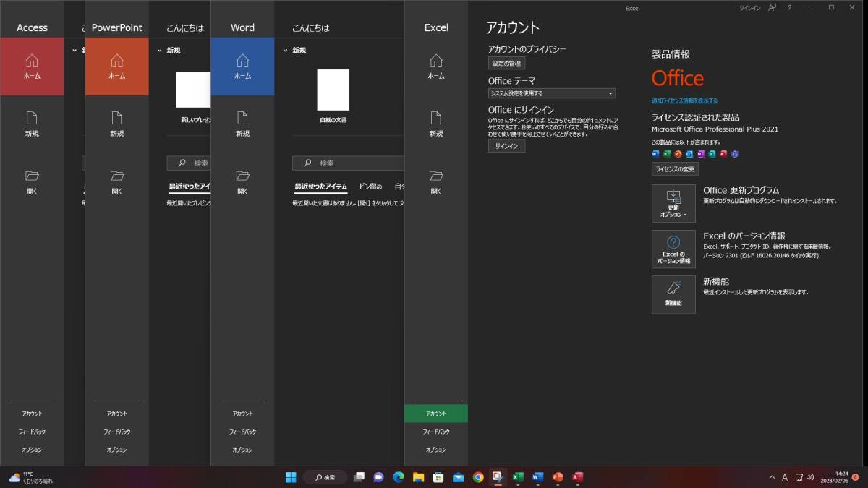Click the Excel title bar feedback person icon
868x488 pixels.
pos(773,7)
